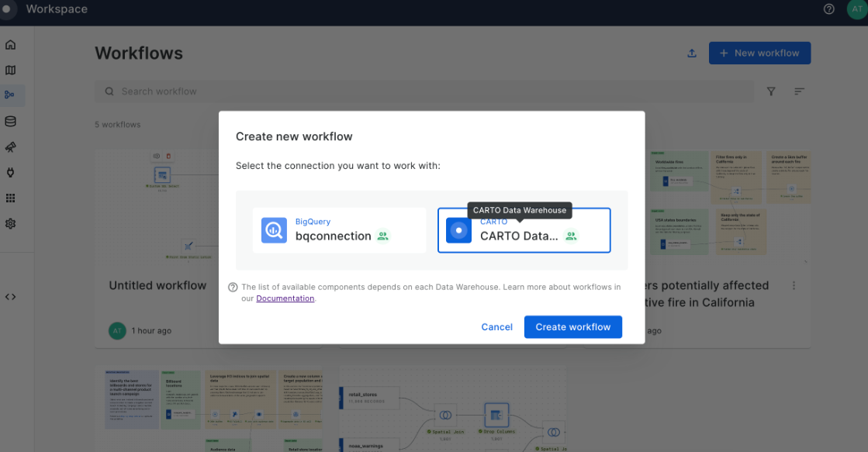
Task: Click the '5 workflows' count text
Action: 117,125
